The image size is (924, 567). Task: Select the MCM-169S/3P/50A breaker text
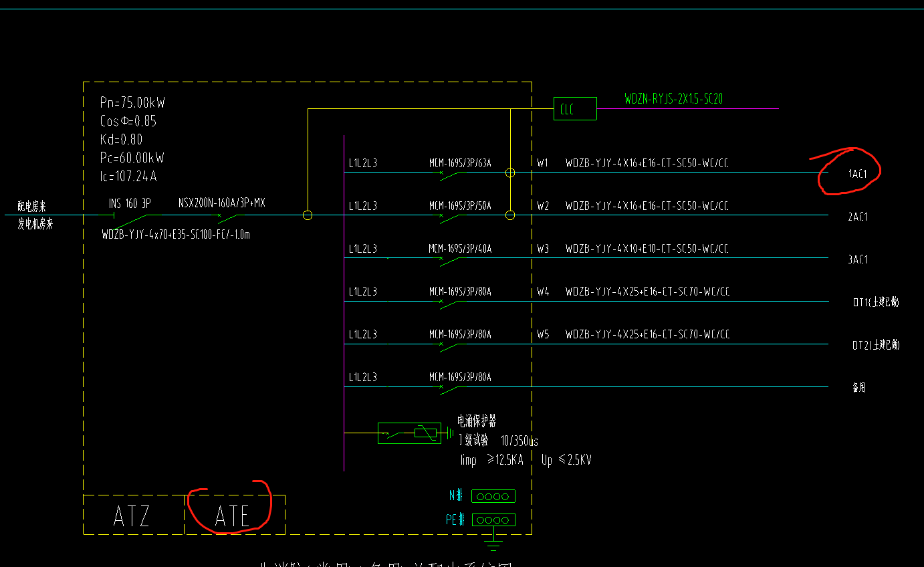(460, 206)
